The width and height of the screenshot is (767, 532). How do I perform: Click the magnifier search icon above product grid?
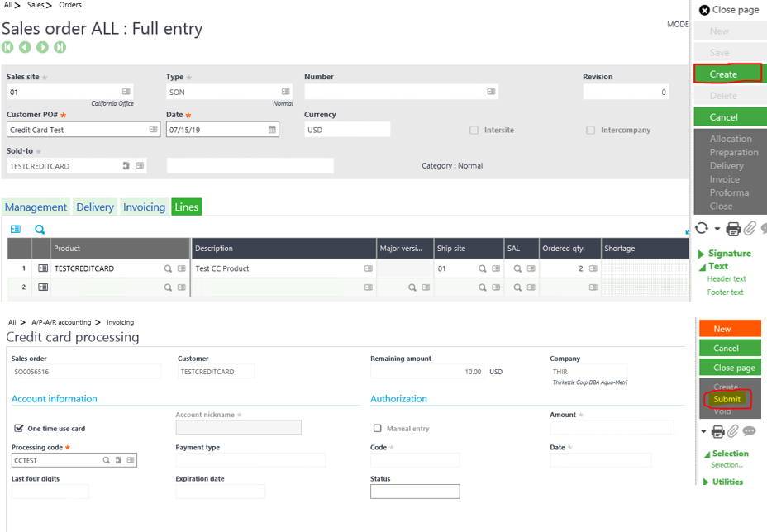click(39, 230)
